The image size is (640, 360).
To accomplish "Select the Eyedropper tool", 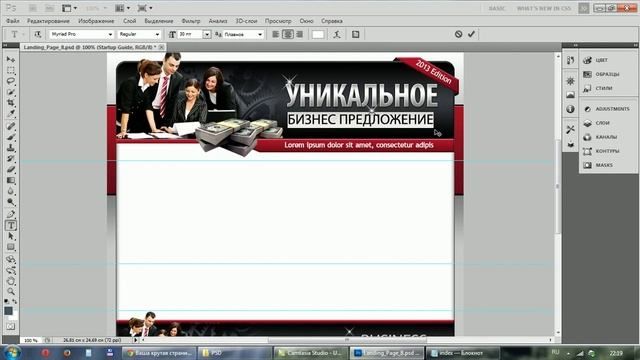I will tap(11, 113).
